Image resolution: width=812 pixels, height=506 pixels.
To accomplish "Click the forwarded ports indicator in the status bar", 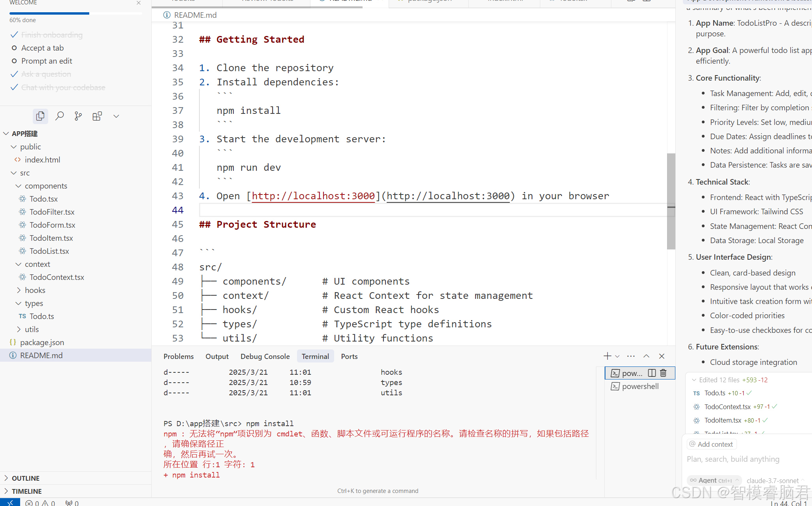I will click(72, 503).
